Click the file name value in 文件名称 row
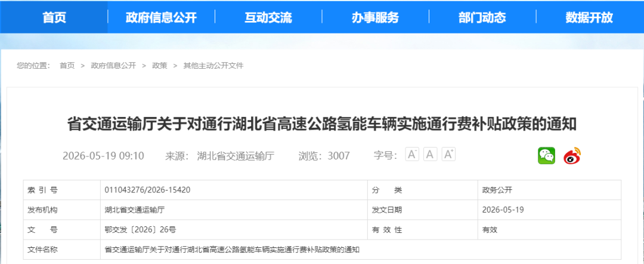Viewport: 644px width, 264px height. pyautogui.click(x=232, y=250)
